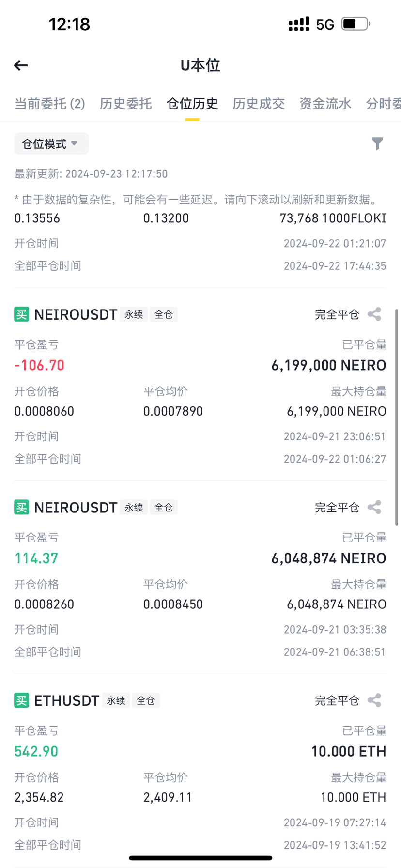
Task: Select the 仓位历史 tab
Action: click(x=192, y=104)
